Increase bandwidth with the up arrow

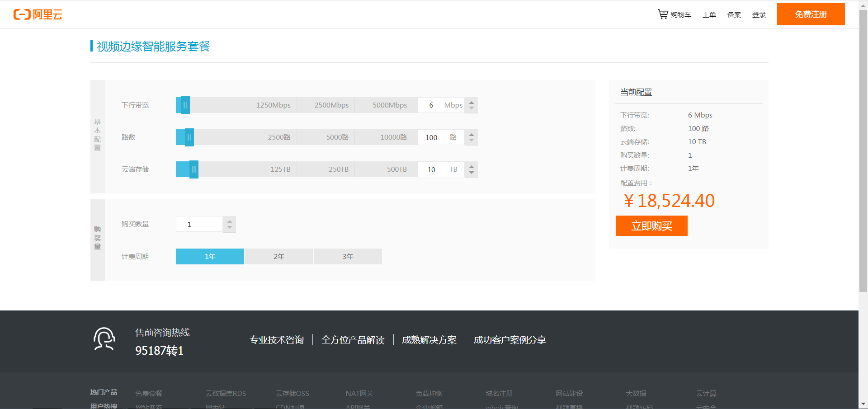coord(472,102)
